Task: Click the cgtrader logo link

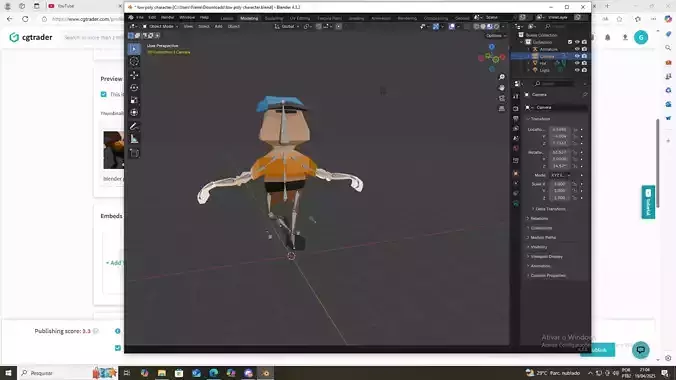Action: pos(31,38)
